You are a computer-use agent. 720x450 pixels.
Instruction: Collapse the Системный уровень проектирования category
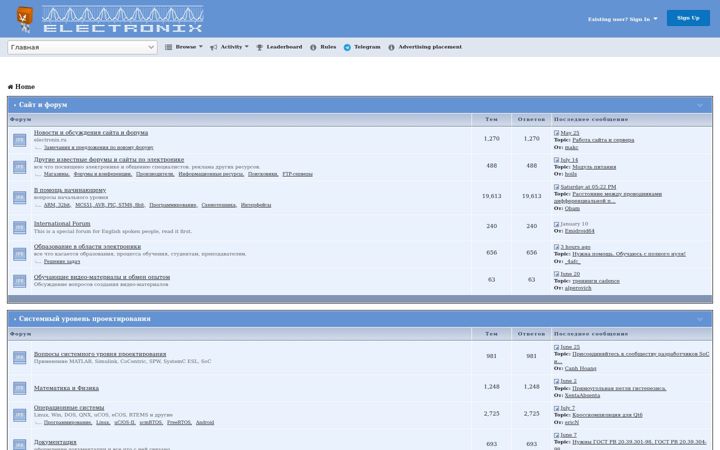click(700, 319)
